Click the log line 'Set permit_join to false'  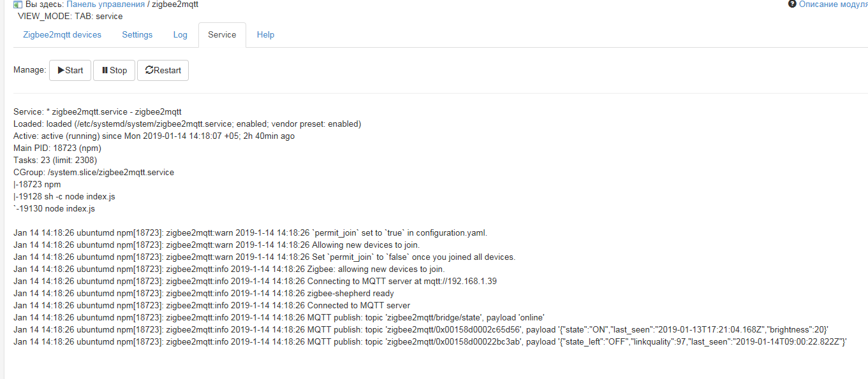coord(264,257)
